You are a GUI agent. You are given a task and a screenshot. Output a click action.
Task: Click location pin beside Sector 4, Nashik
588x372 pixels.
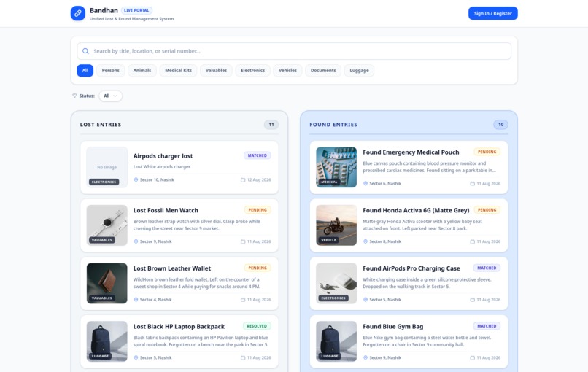pyautogui.click(x=136, y=300)
